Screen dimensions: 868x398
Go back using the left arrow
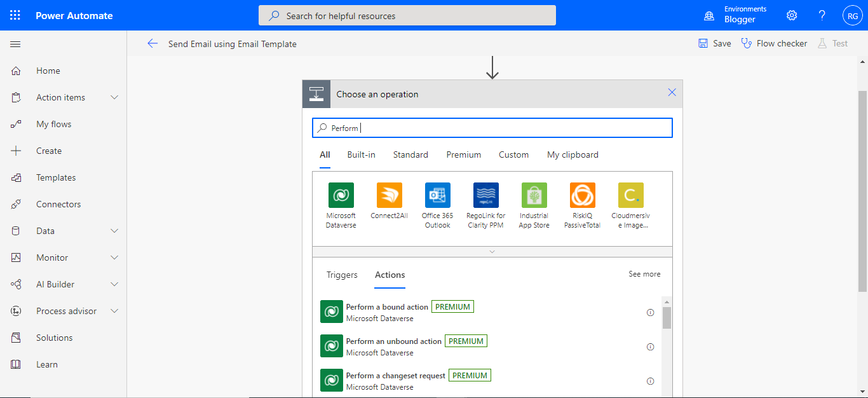153,43
